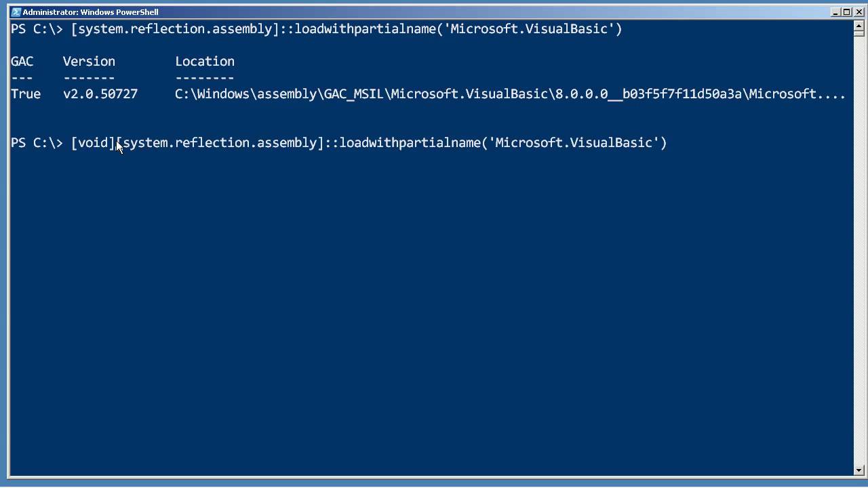
Task: Click the GAC column header
Action: 22,61
